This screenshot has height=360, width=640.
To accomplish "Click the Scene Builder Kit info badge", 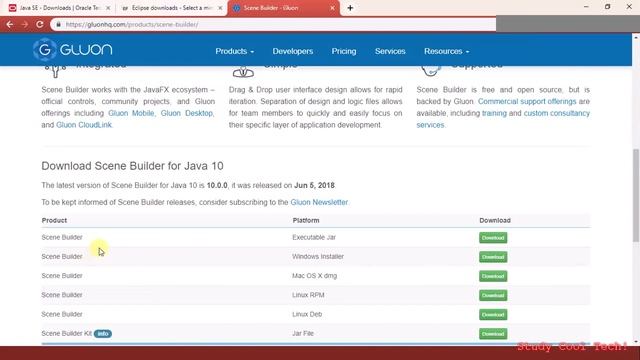I will (102, 333).
